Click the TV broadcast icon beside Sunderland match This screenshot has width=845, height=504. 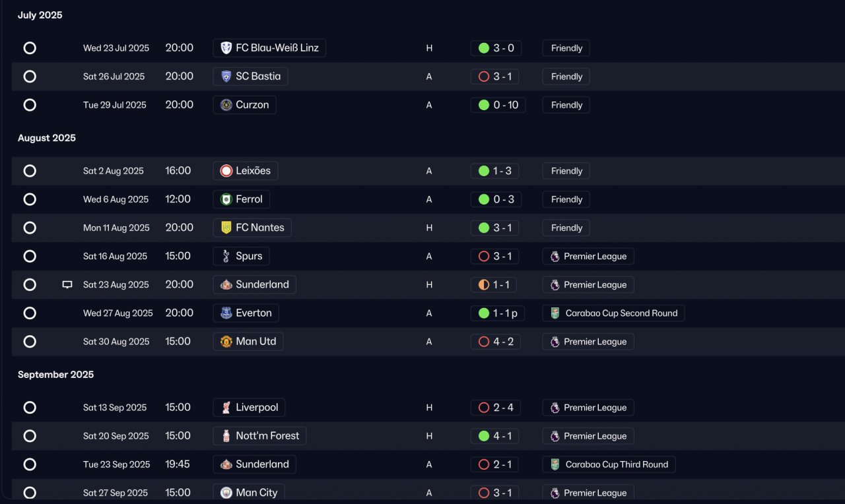coord(67,285)
